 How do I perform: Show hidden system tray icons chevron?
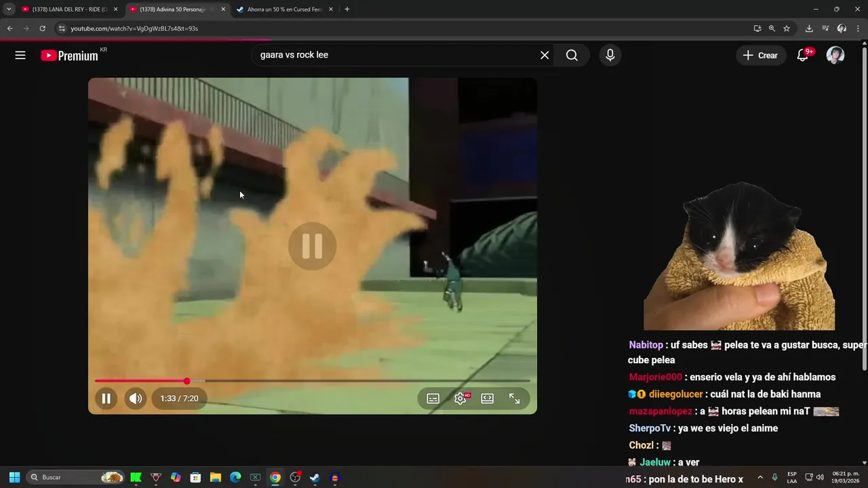(x=760, y=477)
